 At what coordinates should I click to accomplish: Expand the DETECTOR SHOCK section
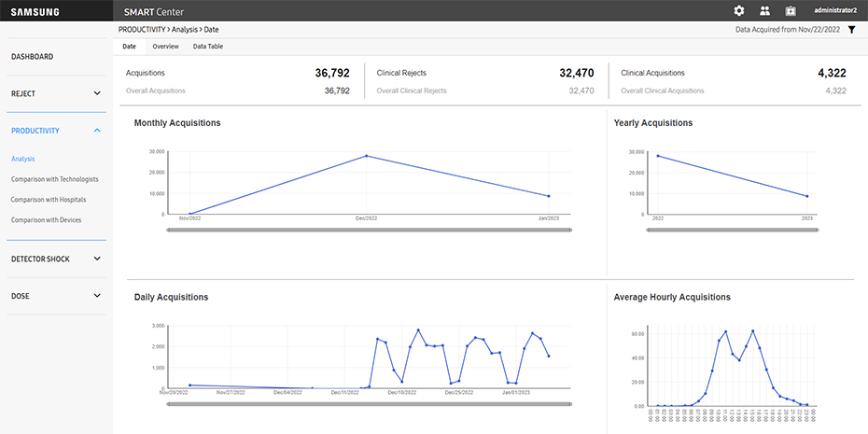56,259
